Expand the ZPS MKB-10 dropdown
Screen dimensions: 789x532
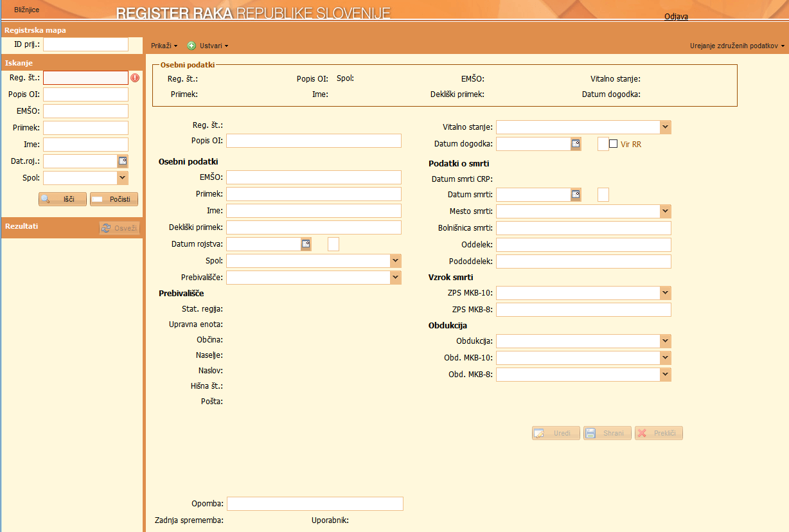click(x=666, y=293)
